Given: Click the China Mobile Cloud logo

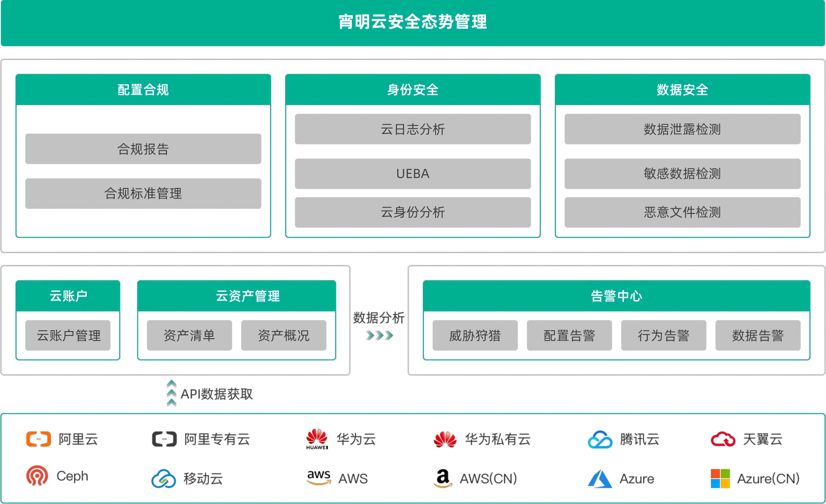Looking at the screenshot, I should coord(164,479).
